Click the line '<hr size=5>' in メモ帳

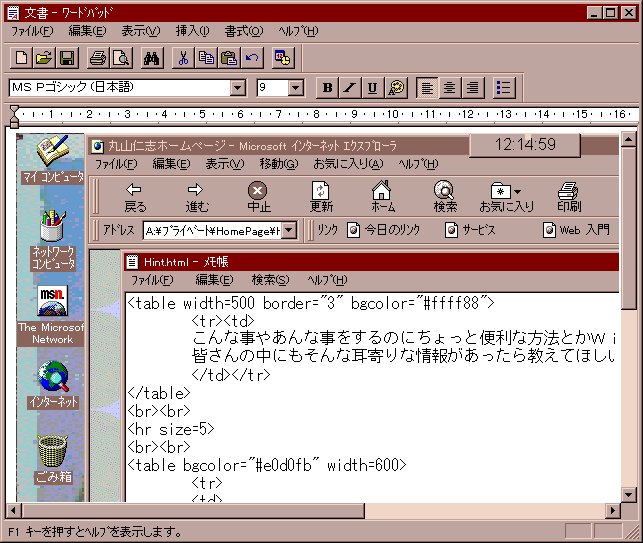171,429
